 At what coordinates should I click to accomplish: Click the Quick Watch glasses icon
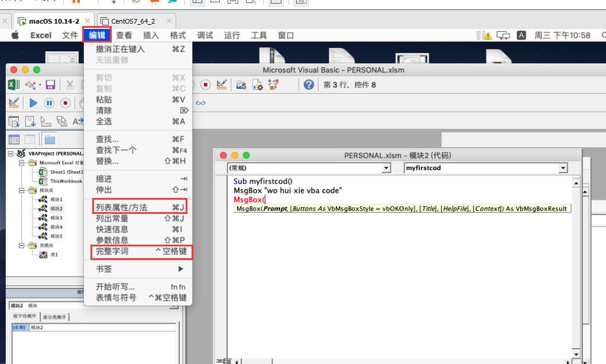(x=200, y=103)
